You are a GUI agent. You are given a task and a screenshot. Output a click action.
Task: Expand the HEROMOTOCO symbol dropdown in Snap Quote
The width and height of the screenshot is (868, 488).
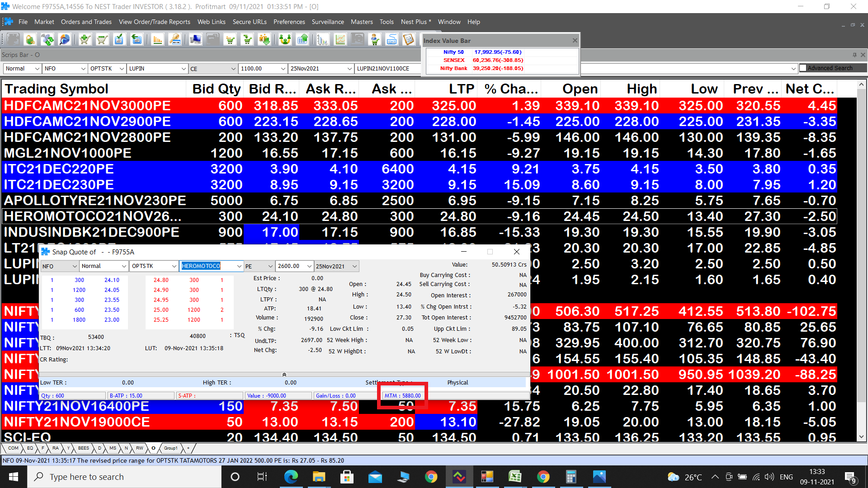click(239, 266)
